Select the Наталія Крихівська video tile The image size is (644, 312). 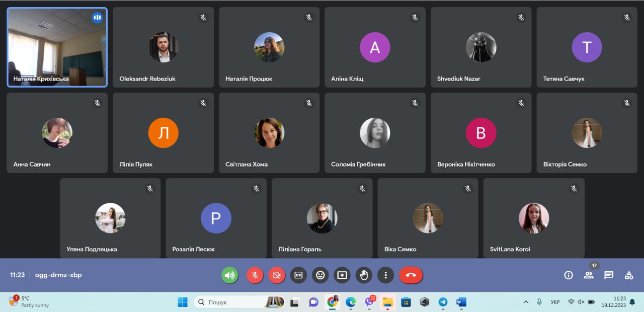point(57,47)
